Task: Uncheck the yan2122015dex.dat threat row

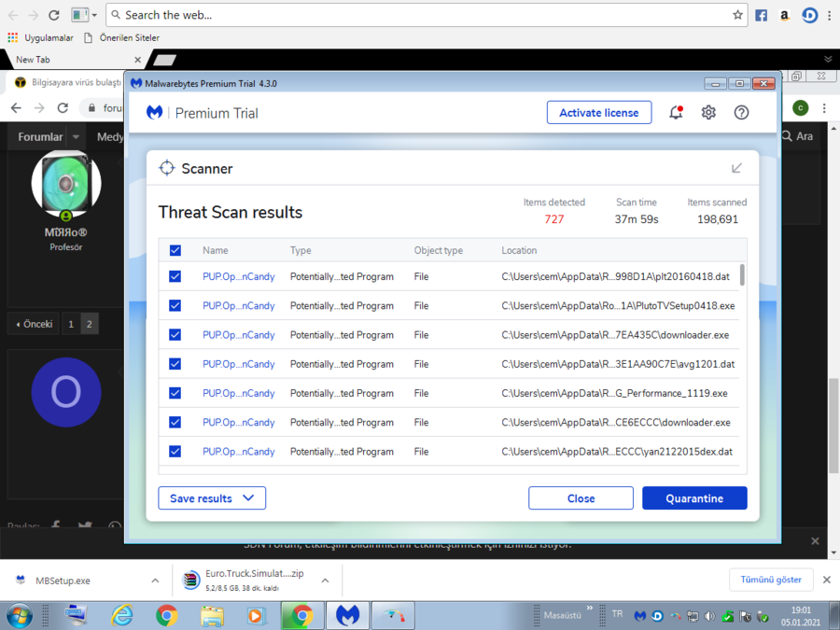Action: [x=175, y=452]
